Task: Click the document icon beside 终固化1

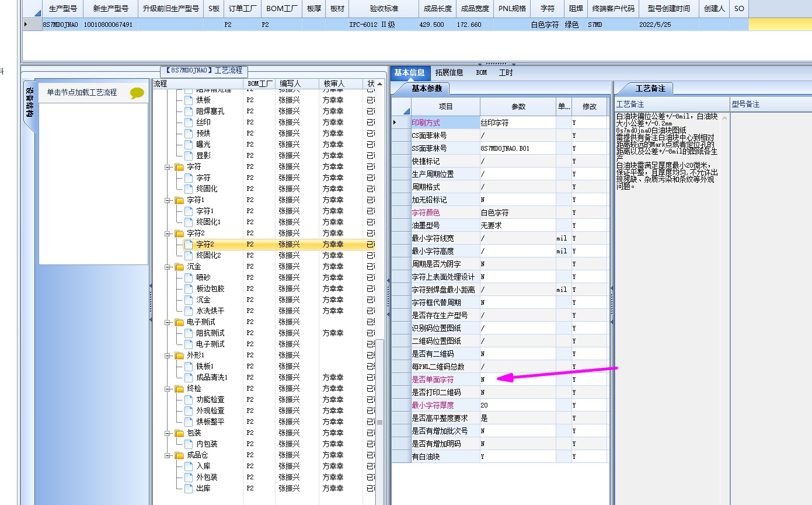Action: (189, 222)
